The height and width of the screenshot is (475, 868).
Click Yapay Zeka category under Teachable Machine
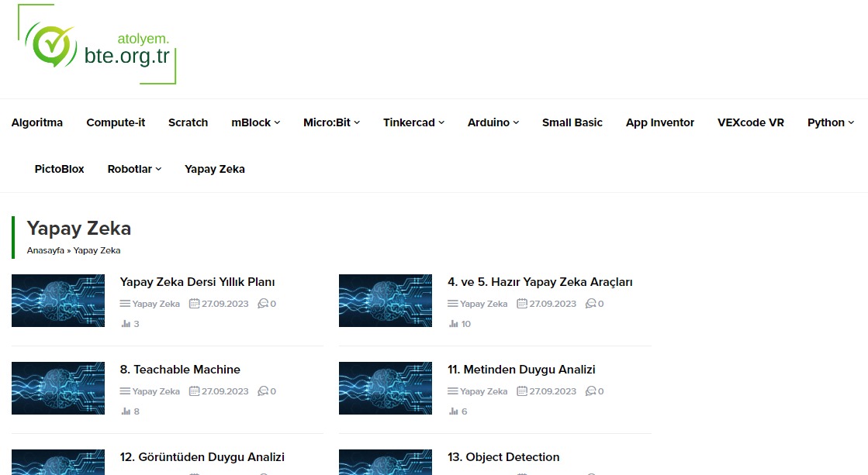[156, 391]
